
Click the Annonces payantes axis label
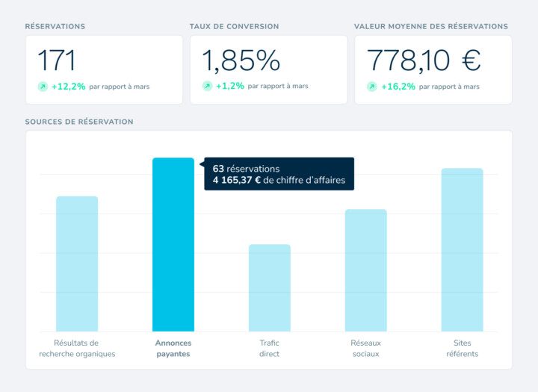coord(173,349)
